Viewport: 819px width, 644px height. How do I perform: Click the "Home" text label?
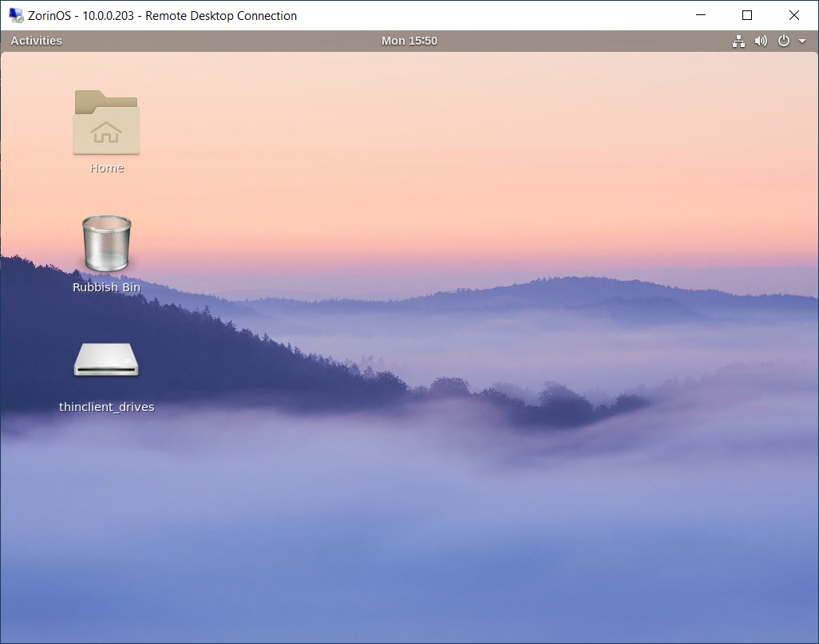106,168
